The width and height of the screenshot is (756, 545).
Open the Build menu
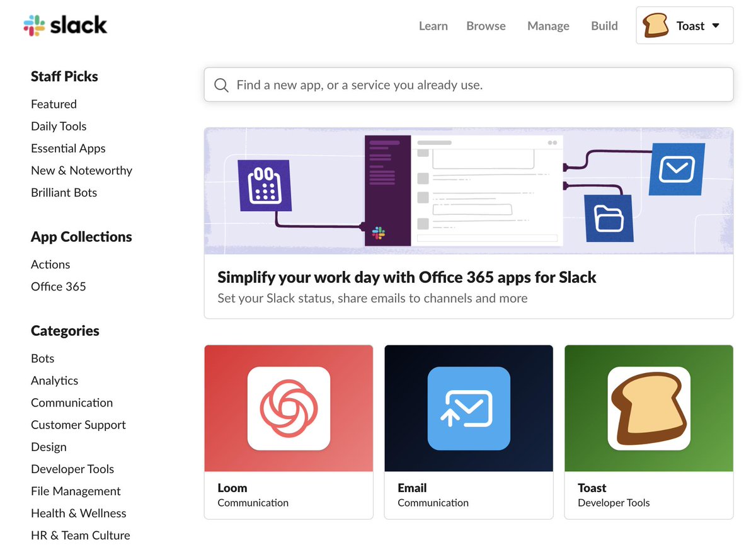point(604,26)
